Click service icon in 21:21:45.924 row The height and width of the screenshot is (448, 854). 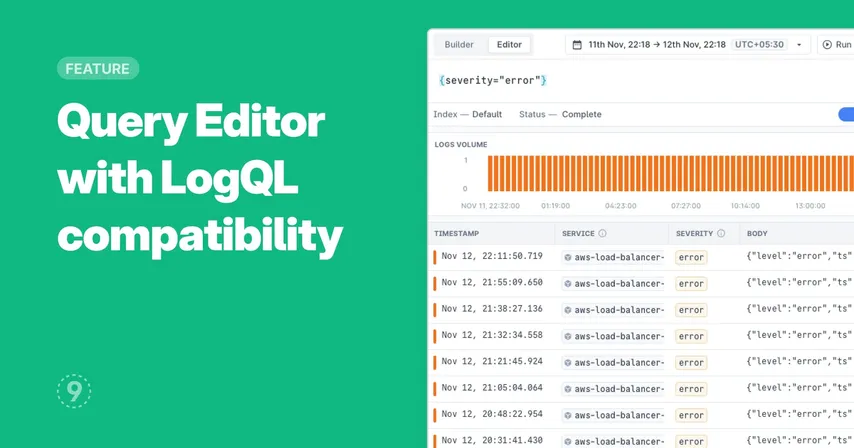[568, 363]
